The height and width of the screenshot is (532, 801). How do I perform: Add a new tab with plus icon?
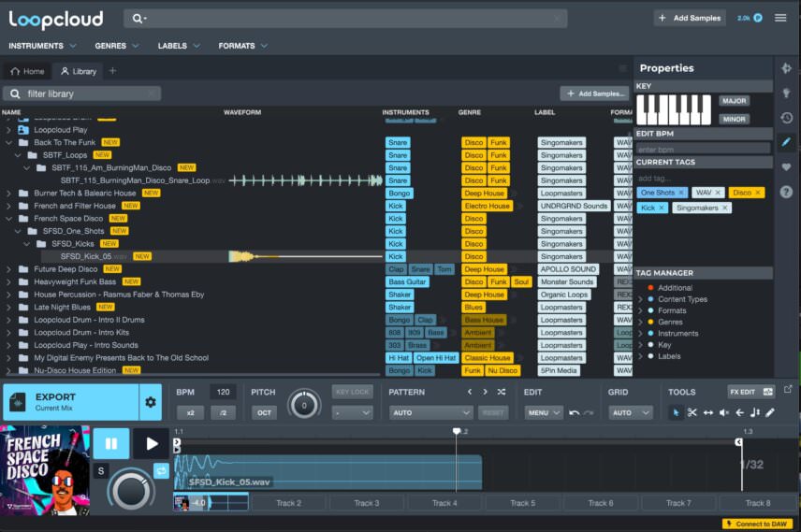pyautogui.click(x=112, y=71)
